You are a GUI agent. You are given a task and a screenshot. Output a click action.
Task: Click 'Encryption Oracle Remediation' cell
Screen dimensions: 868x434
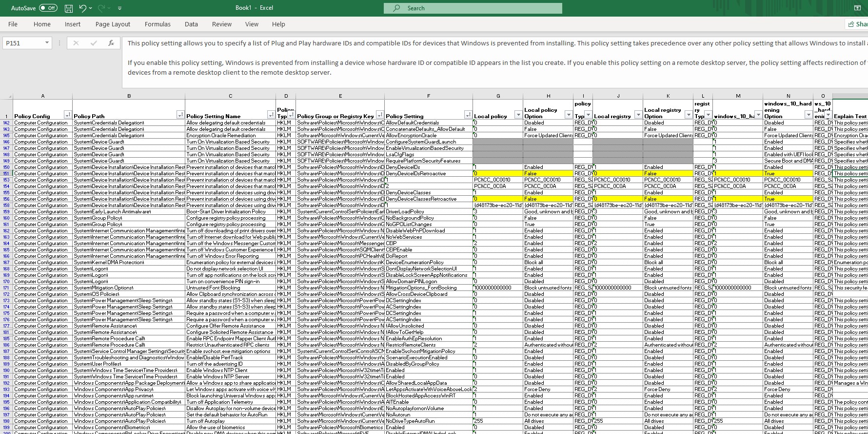click(x=231, y=135)
